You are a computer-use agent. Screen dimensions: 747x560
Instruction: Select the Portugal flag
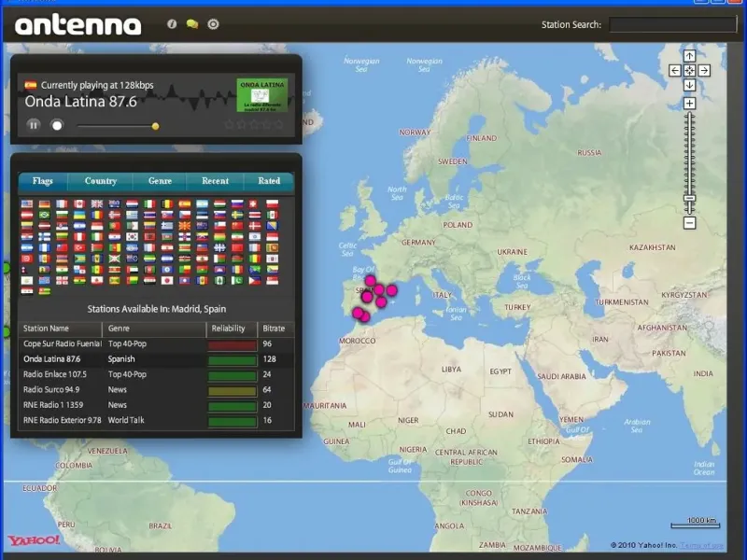point(115,226)
